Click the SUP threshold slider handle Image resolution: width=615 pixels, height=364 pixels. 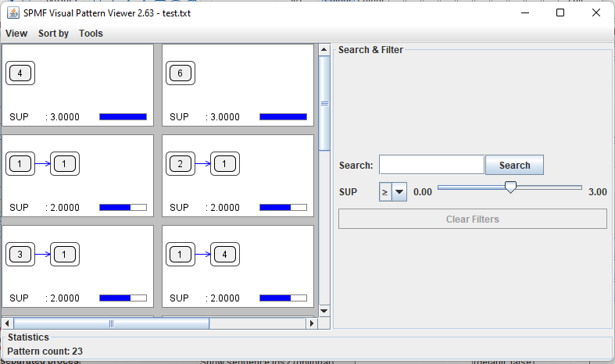coord(510,187)
